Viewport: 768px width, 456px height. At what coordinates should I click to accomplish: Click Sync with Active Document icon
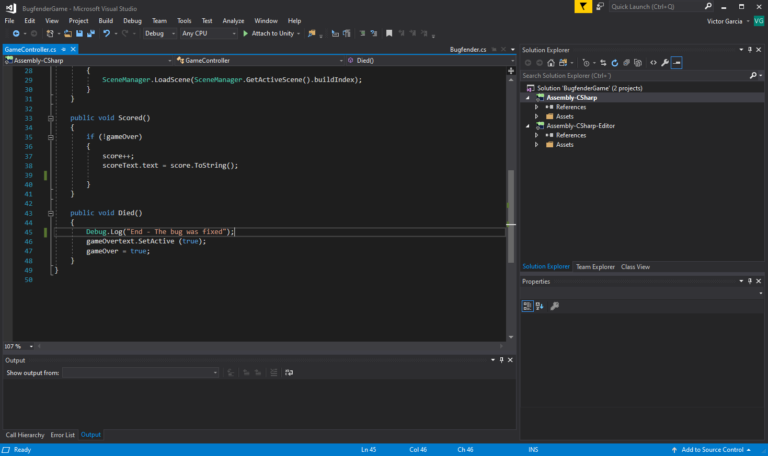pyautogui.click(x=603, y=63)
